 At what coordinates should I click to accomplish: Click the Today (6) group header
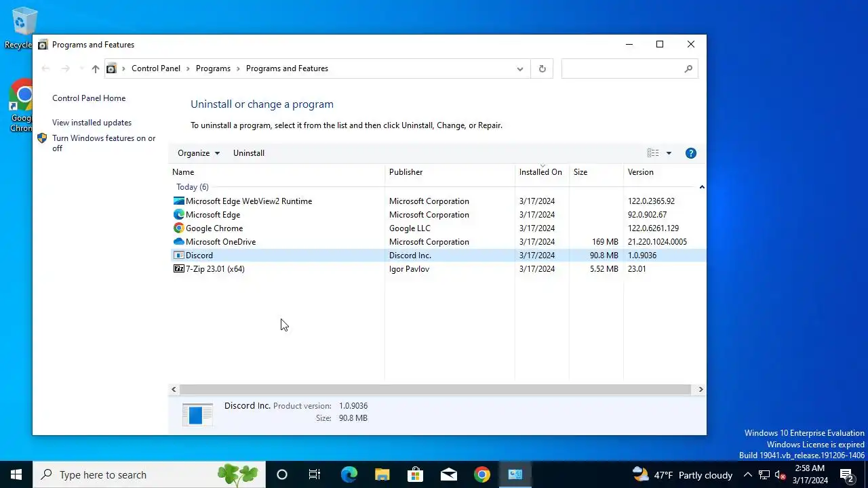(193, 187)
